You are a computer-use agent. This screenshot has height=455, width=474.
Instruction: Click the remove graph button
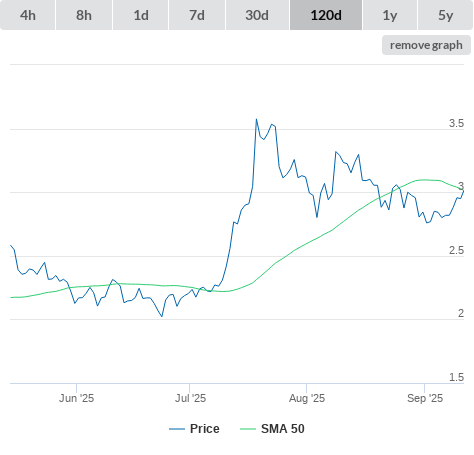(x=426, y=45)
